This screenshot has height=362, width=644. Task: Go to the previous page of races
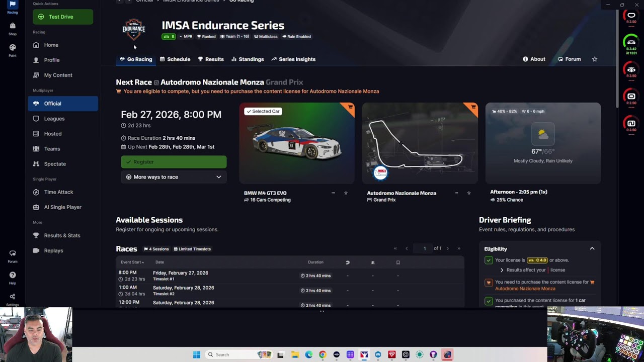pyautogui.click(x=407, y=248)
